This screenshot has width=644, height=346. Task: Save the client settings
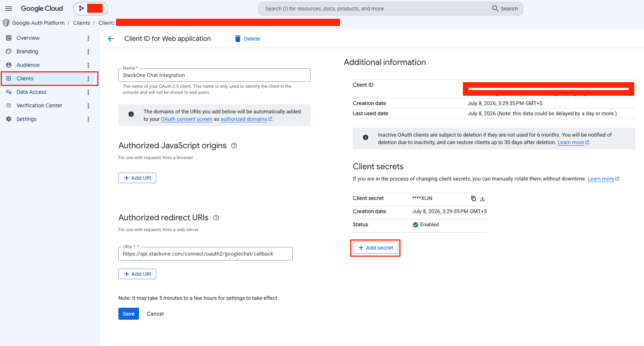coord(128,314)
